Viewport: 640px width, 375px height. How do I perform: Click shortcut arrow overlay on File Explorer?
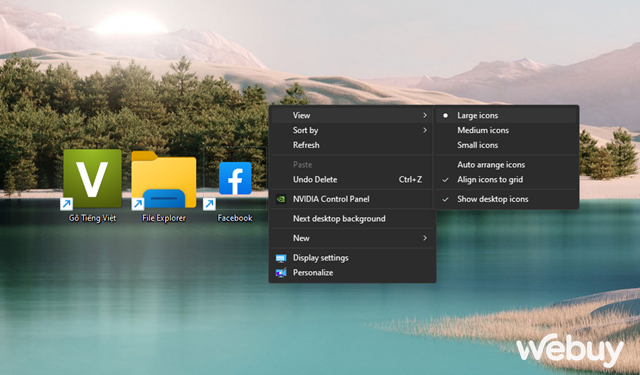pyautogui.click(x=138, y=204)
